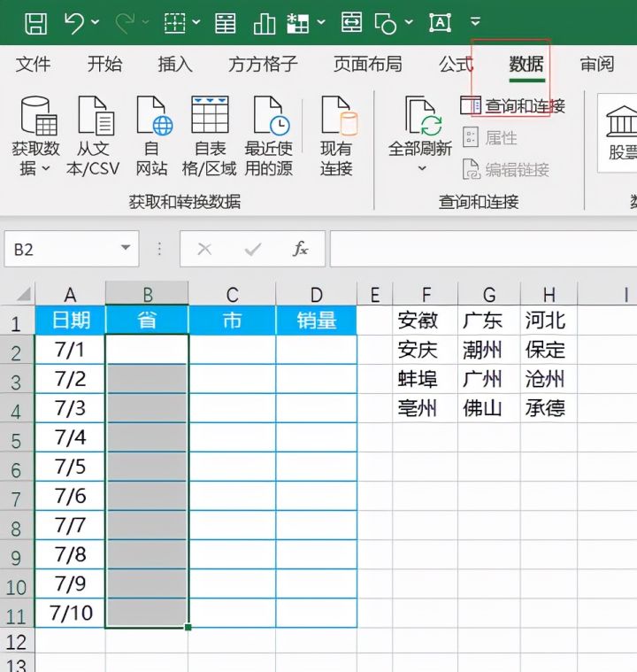Open dropdown beside the dashed grid icon
Image resolution: width=637 pixels, height=672 pixels.
(196, 21)
